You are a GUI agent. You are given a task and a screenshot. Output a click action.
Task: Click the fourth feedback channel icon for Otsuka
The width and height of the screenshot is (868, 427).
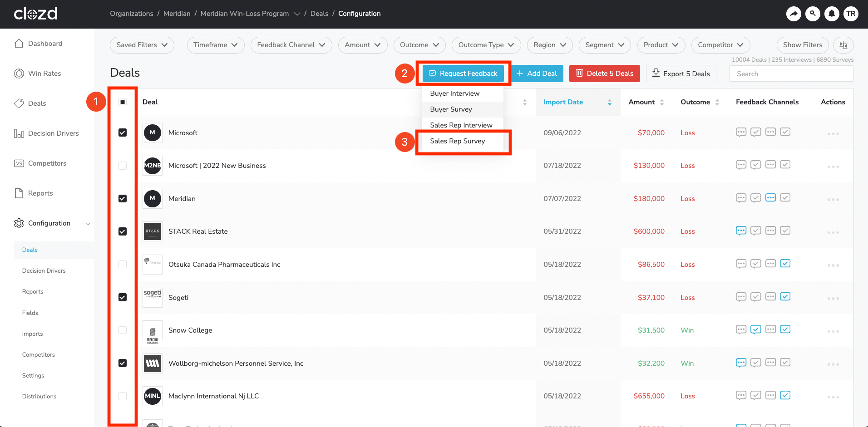(x=785, y=264)
